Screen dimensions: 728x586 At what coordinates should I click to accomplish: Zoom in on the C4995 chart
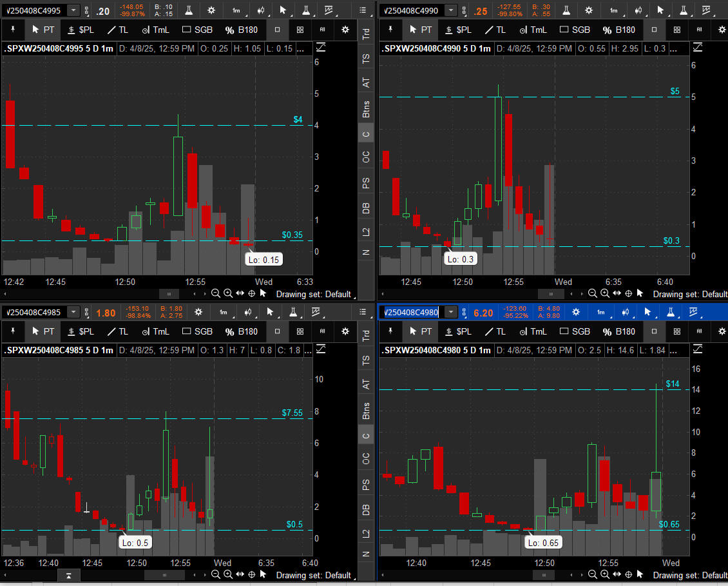pos(228,293)
